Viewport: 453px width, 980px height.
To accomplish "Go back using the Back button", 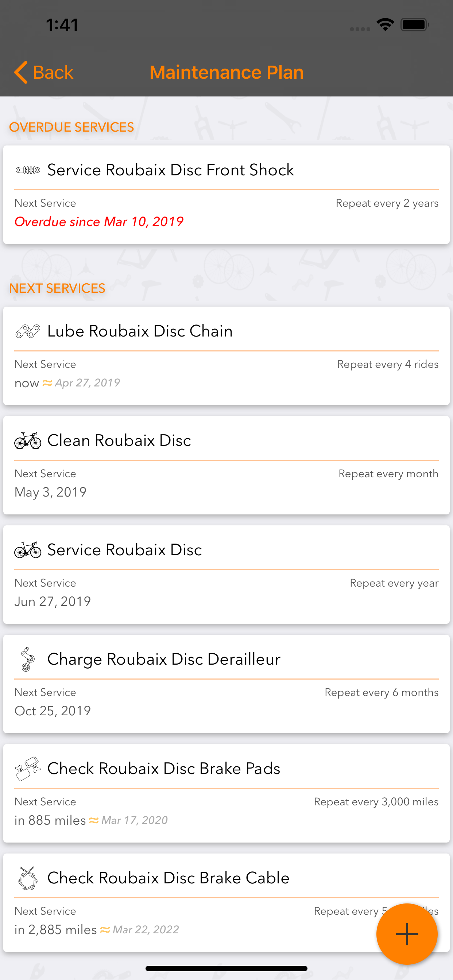I will 44,72.
